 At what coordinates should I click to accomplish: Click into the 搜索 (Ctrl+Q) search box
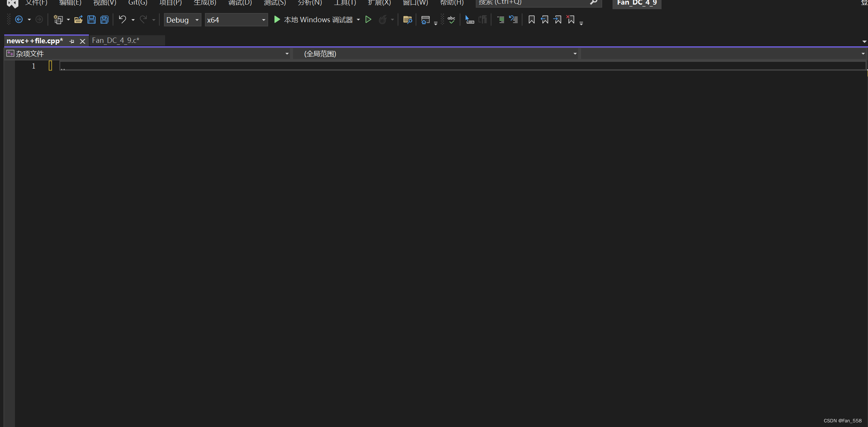532,3
